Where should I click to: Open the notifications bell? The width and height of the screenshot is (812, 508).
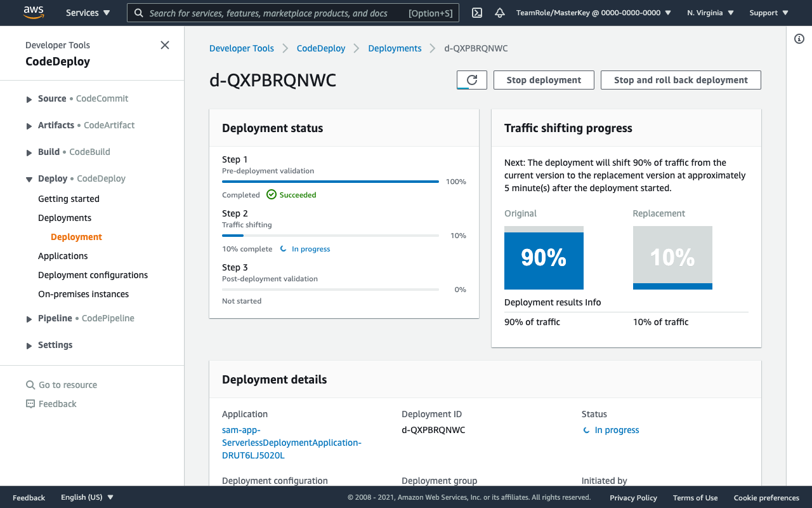[x=500, y=13]
